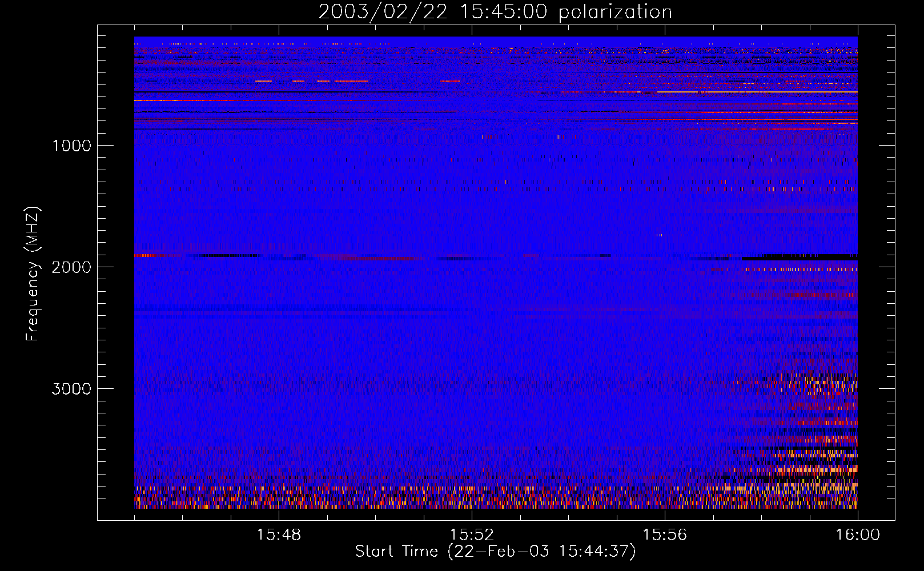Select the 15:56 time tick label

coord(665,535)
